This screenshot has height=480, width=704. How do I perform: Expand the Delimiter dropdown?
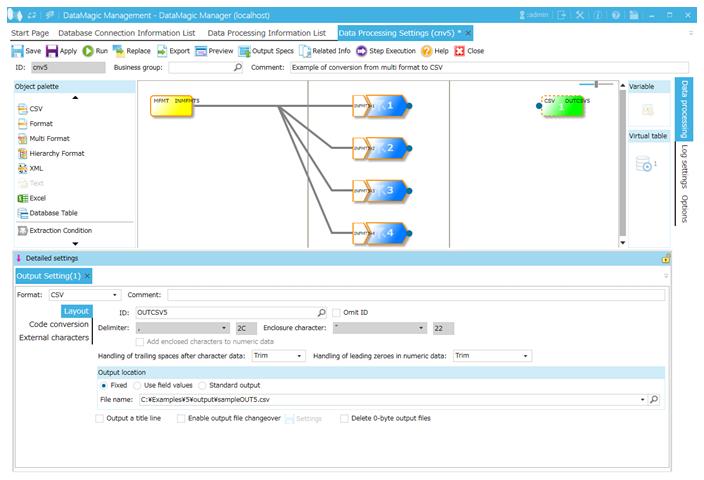point(225,327)
